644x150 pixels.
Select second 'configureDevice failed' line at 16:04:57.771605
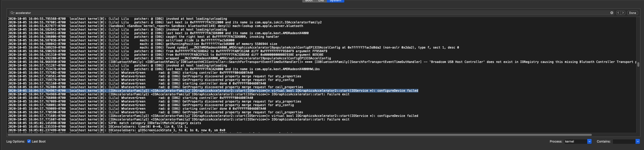pos(213,116)
